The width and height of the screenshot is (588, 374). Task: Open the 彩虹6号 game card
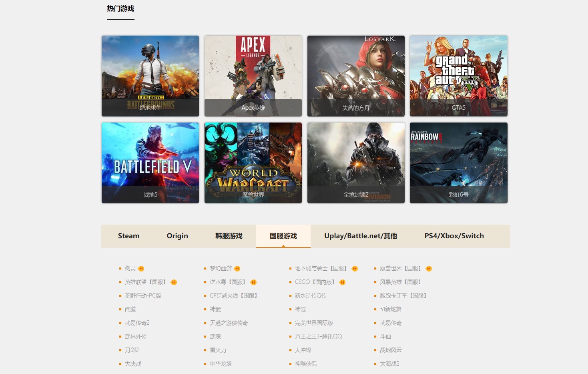(459, 163)
